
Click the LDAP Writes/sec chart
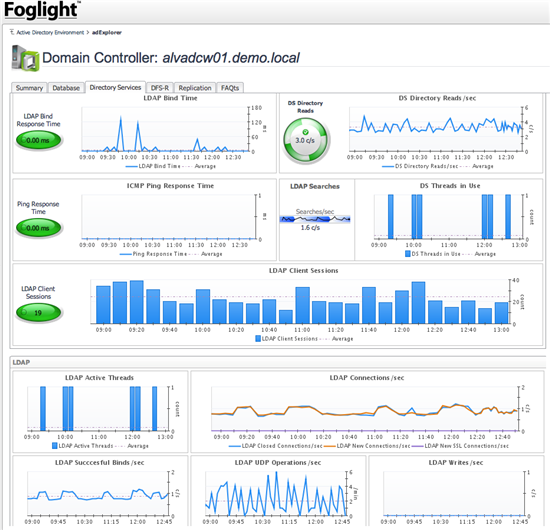(454, 494)
